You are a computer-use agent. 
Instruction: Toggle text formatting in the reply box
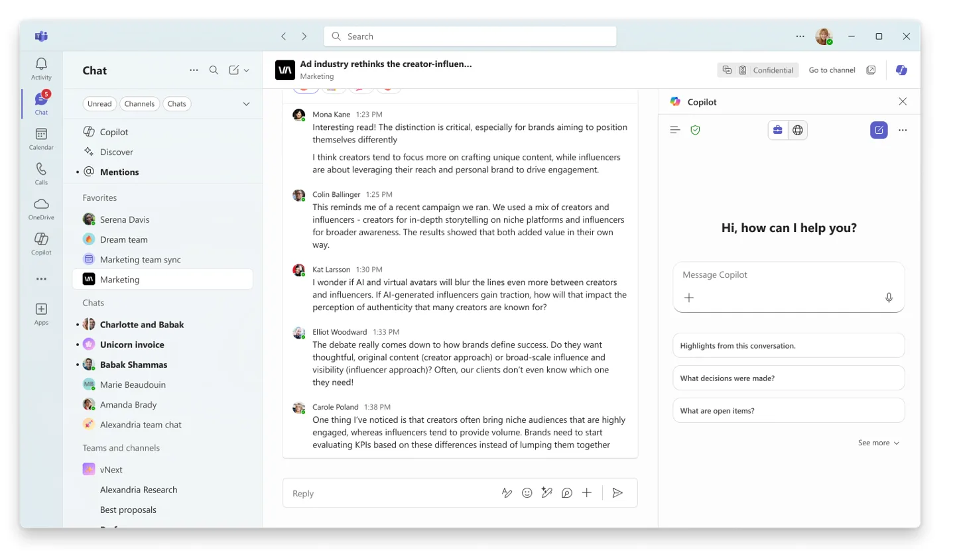[x=507, y=492]
